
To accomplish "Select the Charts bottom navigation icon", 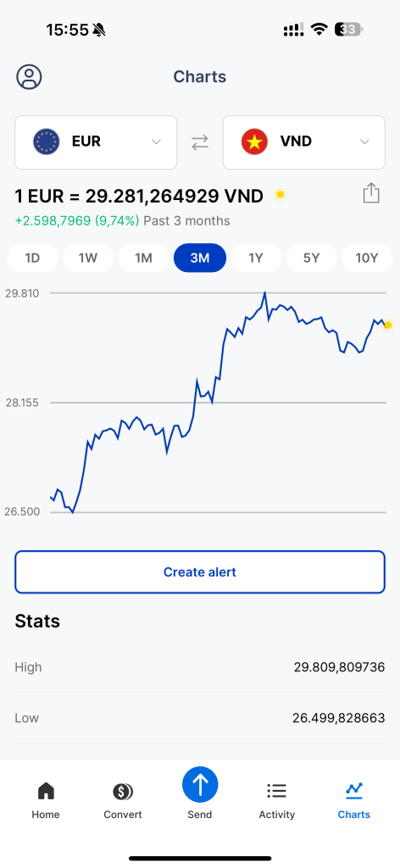I will coord(354,791).
